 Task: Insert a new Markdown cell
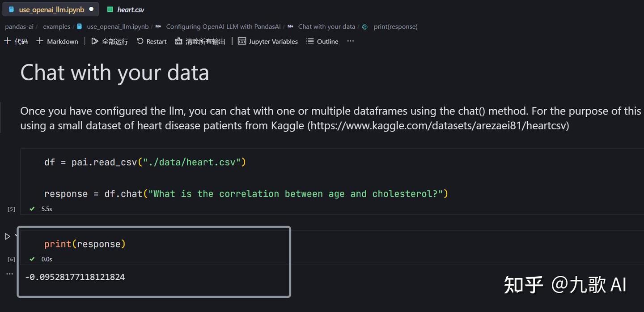57,41
